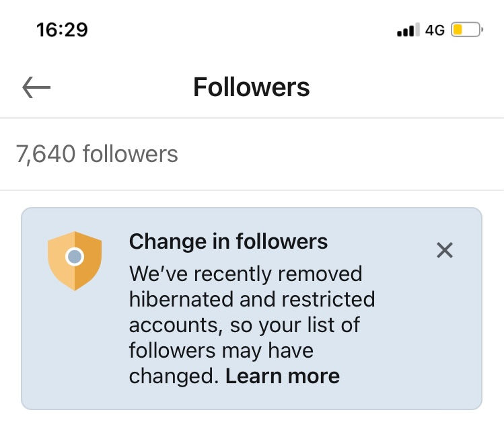Tap the 'followers may have' text line
Screen dimensions: 504x437
pos(221,350)
